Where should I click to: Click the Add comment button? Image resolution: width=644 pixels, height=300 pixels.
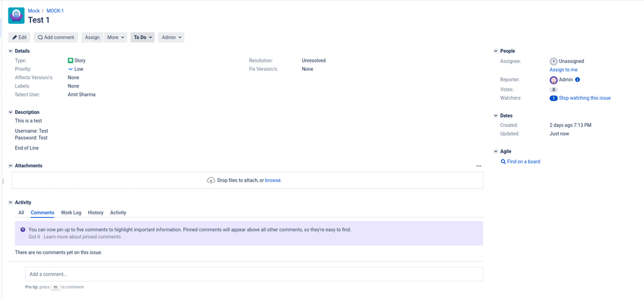pyautogui.click(x=56, y=37)
